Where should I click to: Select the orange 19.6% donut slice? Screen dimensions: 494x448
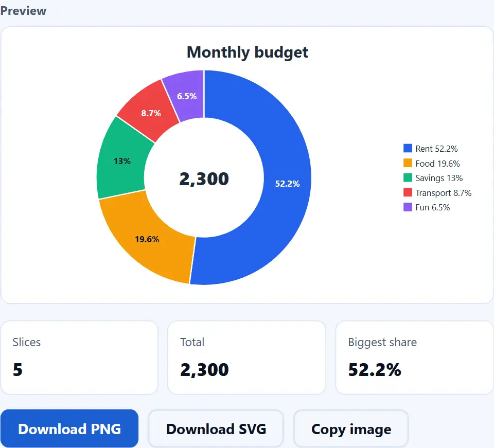pyautogui.click(x=147, y=239)
